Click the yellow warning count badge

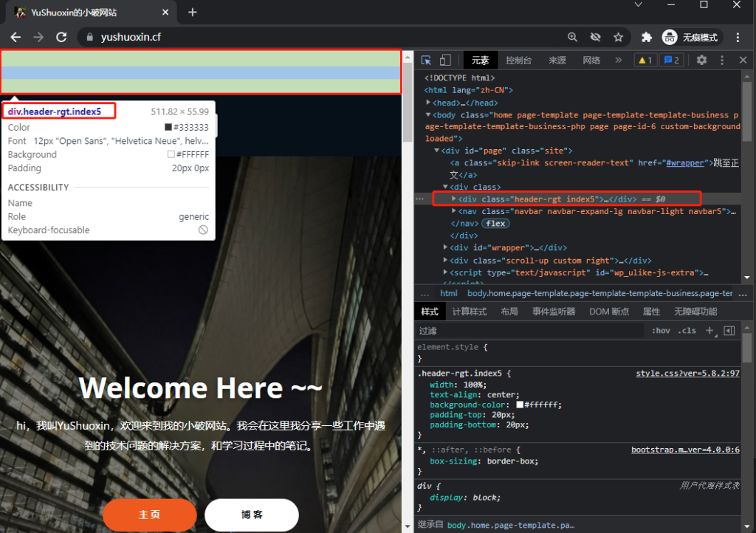point(644,61)
